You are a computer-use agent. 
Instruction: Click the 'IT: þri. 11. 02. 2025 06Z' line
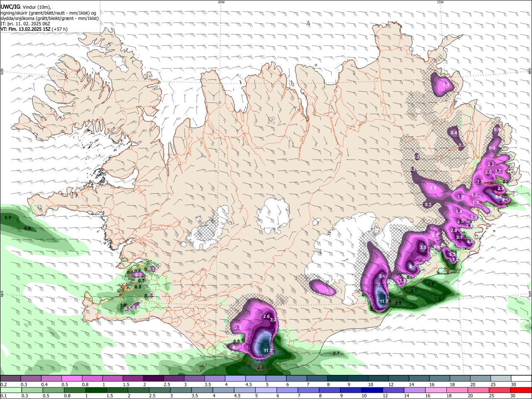[x=25, y=24]
